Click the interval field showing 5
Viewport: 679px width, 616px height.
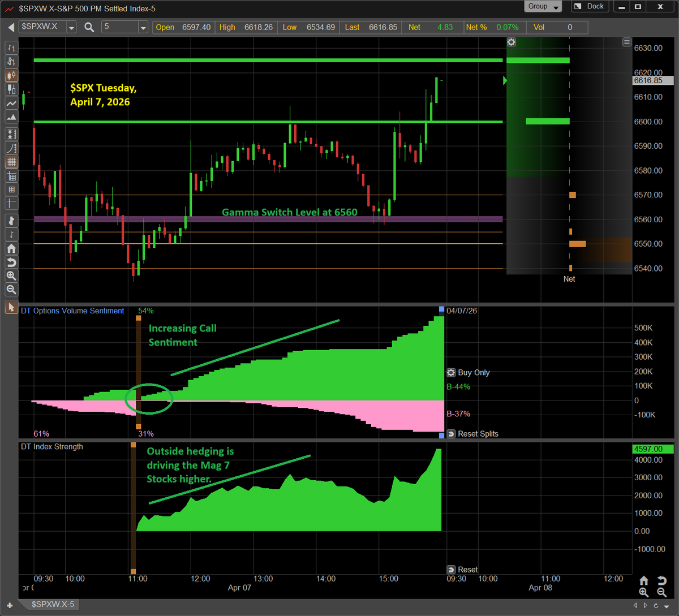(x=119, y=27)
